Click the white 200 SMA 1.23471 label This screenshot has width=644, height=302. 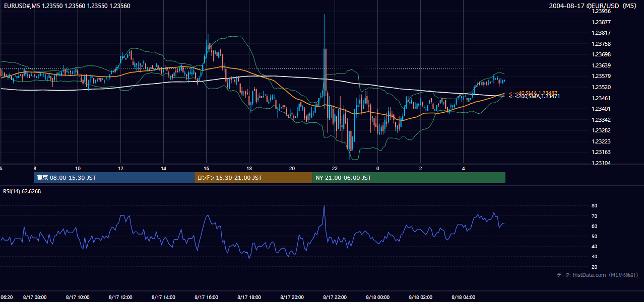534,96
